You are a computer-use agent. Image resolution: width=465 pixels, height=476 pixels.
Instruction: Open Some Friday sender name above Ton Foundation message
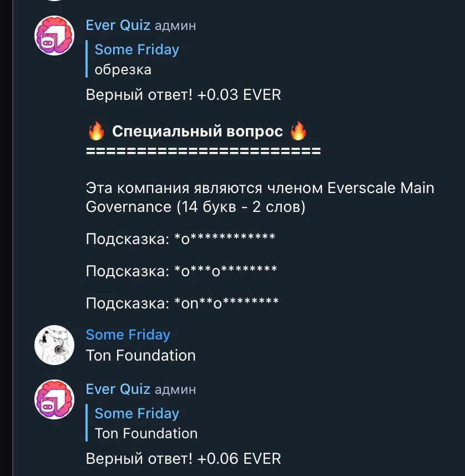coord(128,335)
